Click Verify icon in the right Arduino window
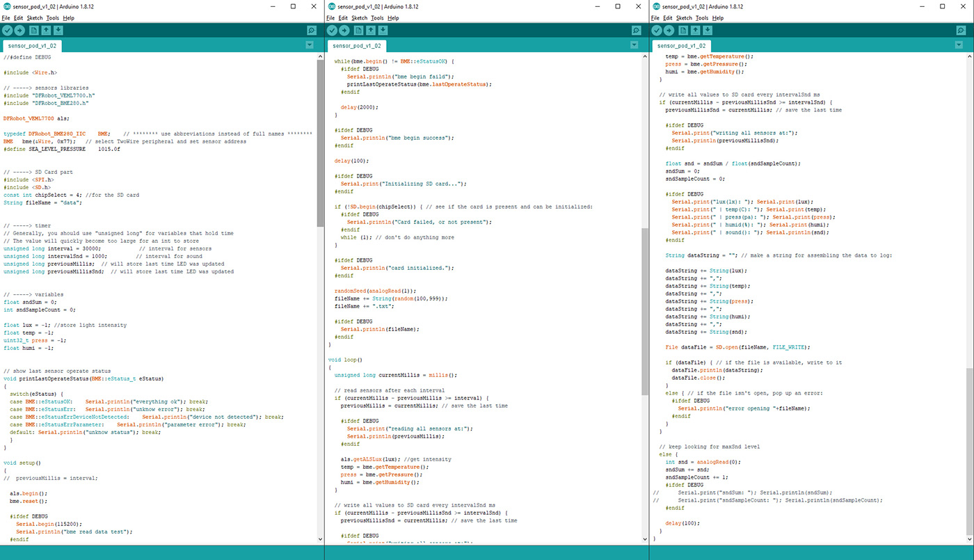Screen dimensions: 974x560 [656, 31]
